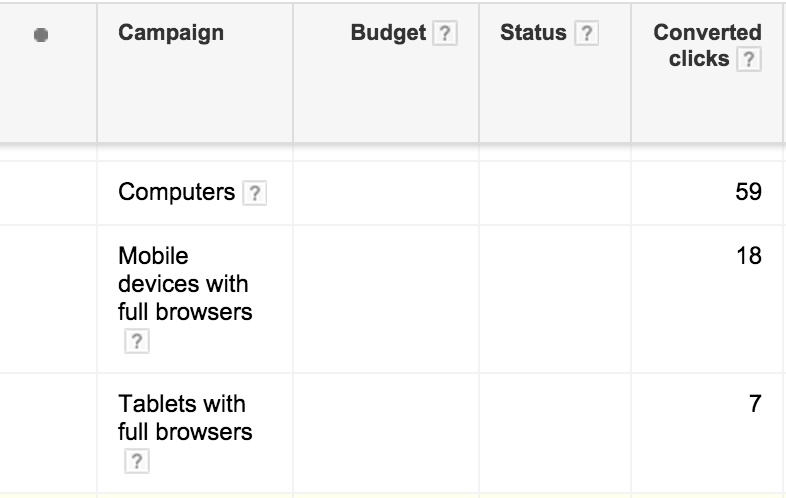Select the Computers device row label
Viewport: 786px width, 498px height.
[176, 192]
